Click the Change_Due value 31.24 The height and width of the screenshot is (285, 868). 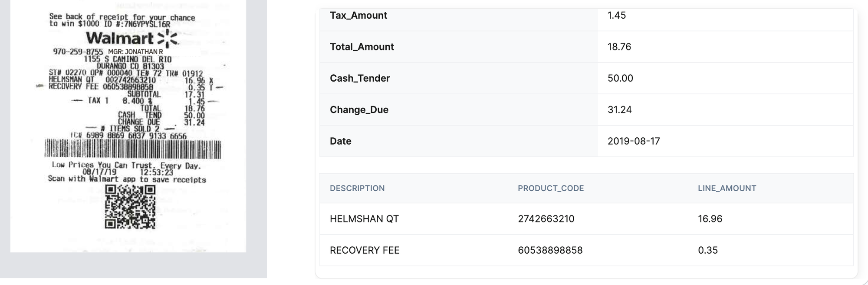coord(619,109)
